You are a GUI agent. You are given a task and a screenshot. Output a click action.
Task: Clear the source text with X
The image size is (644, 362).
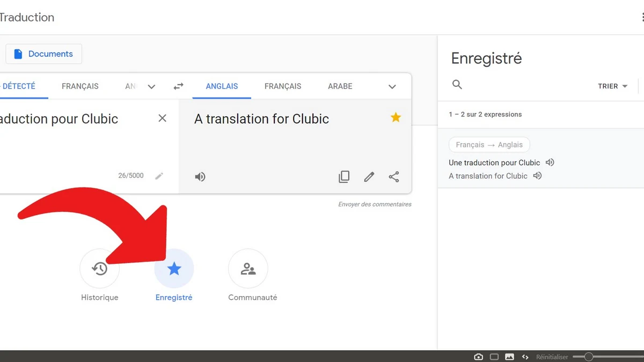(163, 119)
